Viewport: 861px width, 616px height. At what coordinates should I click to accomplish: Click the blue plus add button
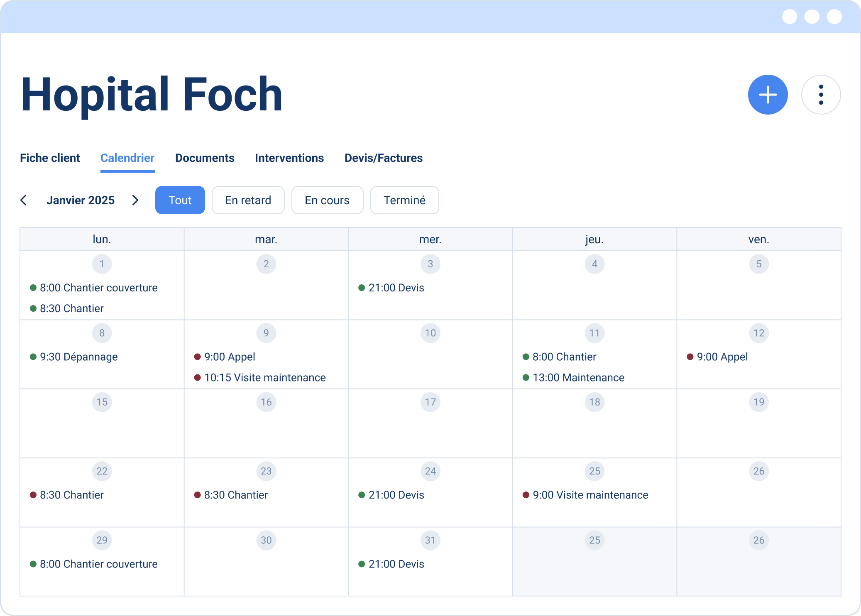tap(768, 95)
